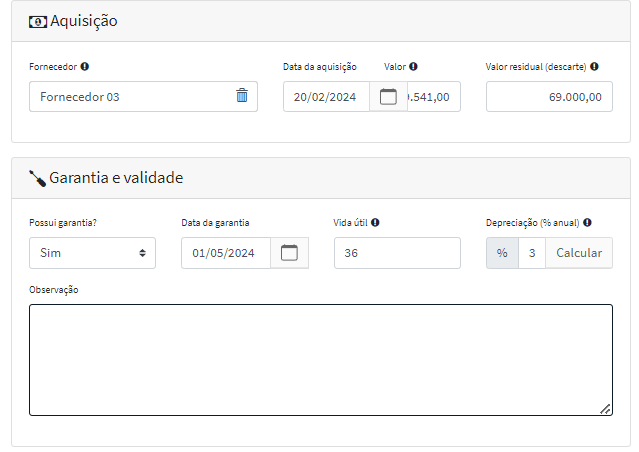Click the Vida útil field showing 36
The image size is (639, 452).
[397, 253]
